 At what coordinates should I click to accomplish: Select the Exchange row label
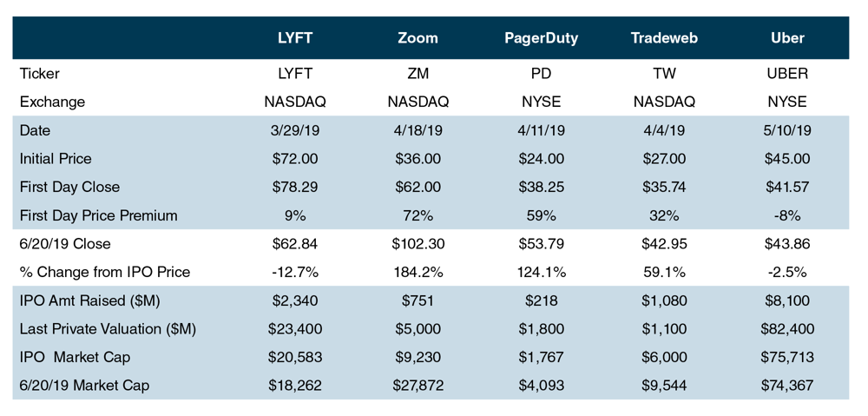[x=52, y=102]
